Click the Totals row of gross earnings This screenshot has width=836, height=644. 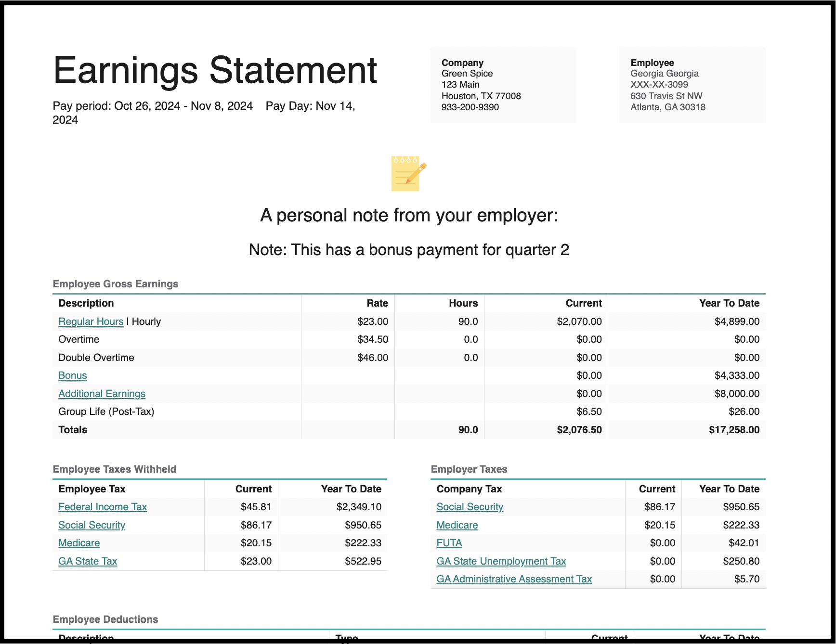point(72,429)
